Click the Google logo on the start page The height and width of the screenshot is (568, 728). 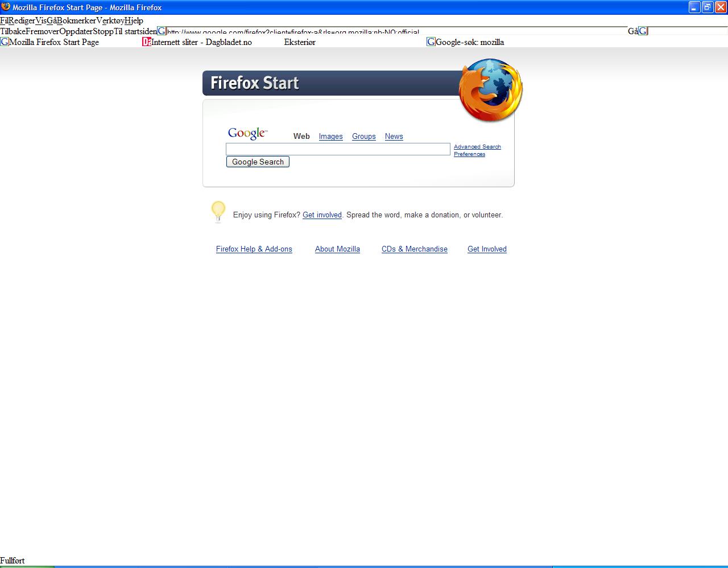coord(247,133)
